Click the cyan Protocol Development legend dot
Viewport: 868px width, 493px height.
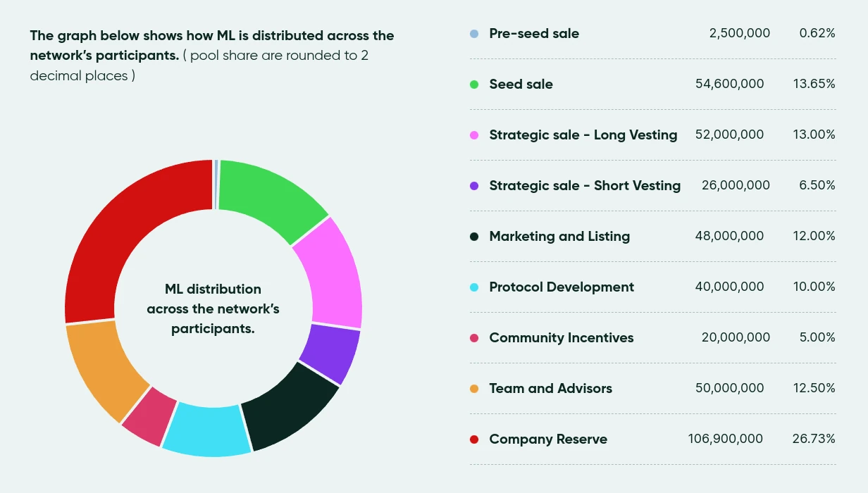[474, 287]
